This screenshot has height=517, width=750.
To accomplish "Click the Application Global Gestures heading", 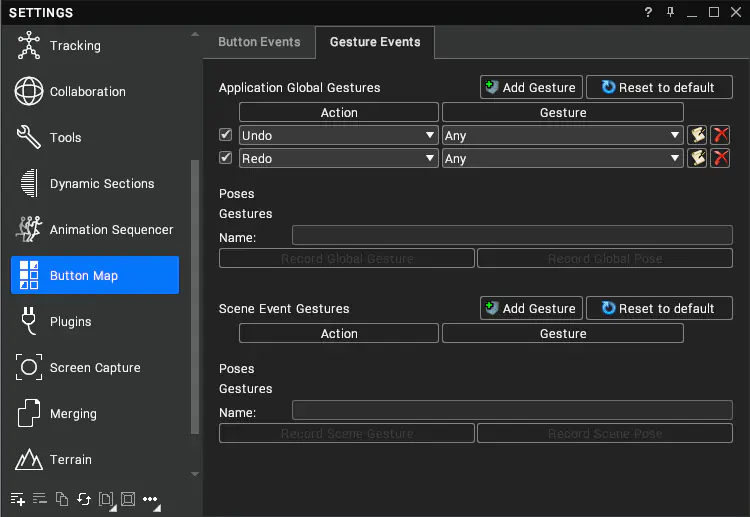I will click(x=299, y=88).
